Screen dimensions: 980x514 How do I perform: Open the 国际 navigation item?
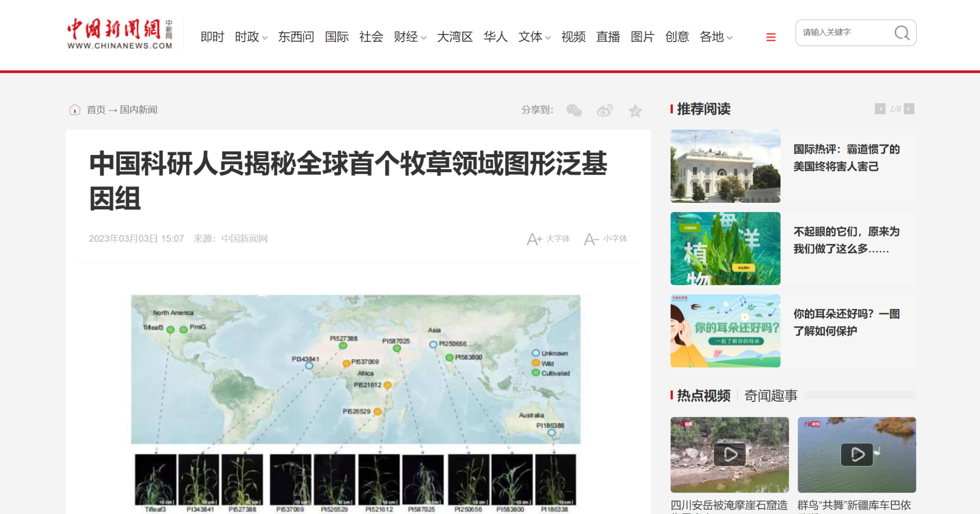(336, 37)
